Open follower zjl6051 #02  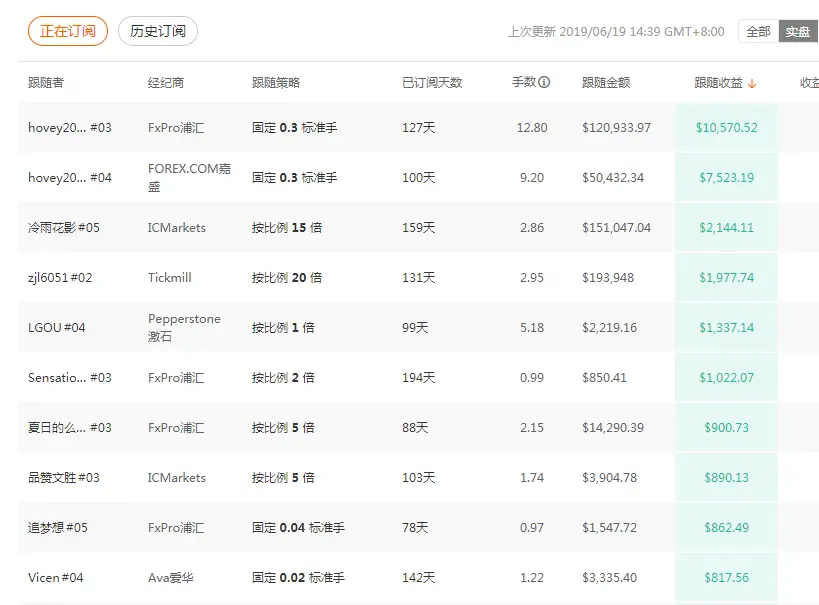coord(60,277)
